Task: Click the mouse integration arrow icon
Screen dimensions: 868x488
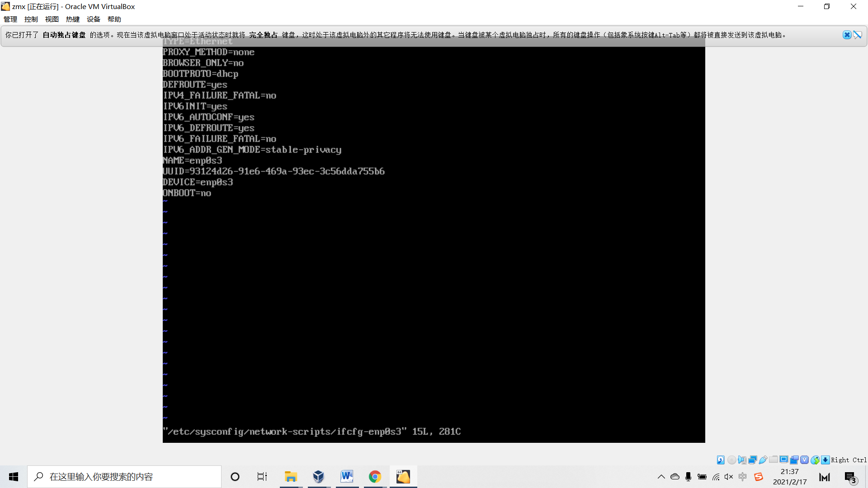Action: point(815,460)
